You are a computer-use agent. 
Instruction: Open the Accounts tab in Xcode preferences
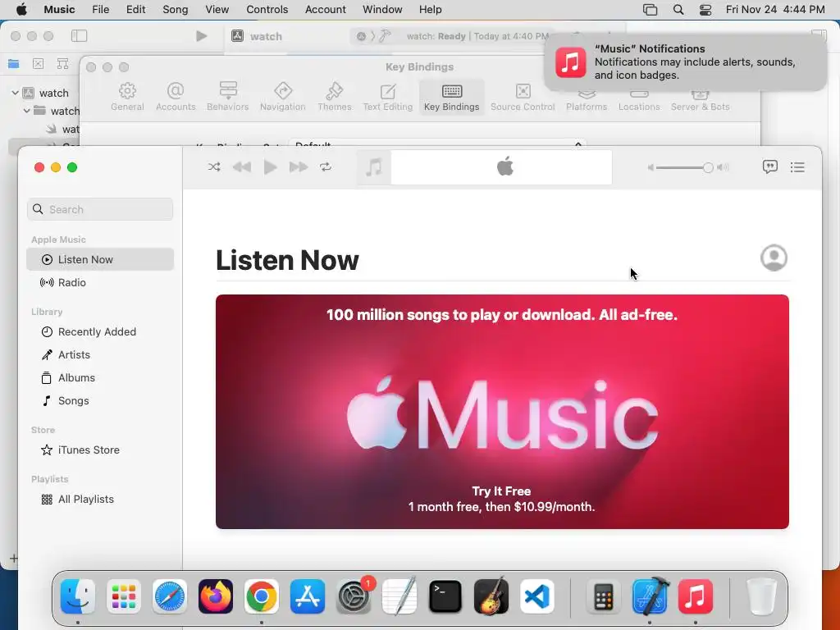[x=176, y=97]
